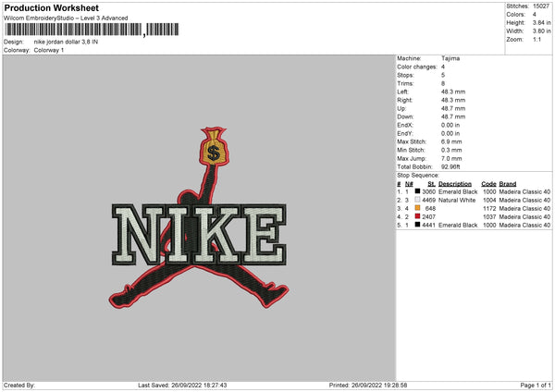Image resolution: width=555 pixels, height=392 pixels.
Task: Click the black swatch for stitch count 4441
Action: (417, 225)
